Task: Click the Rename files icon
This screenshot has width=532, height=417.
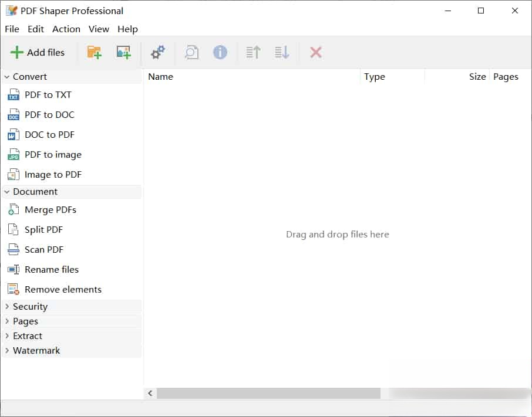Action: point(14,270)
